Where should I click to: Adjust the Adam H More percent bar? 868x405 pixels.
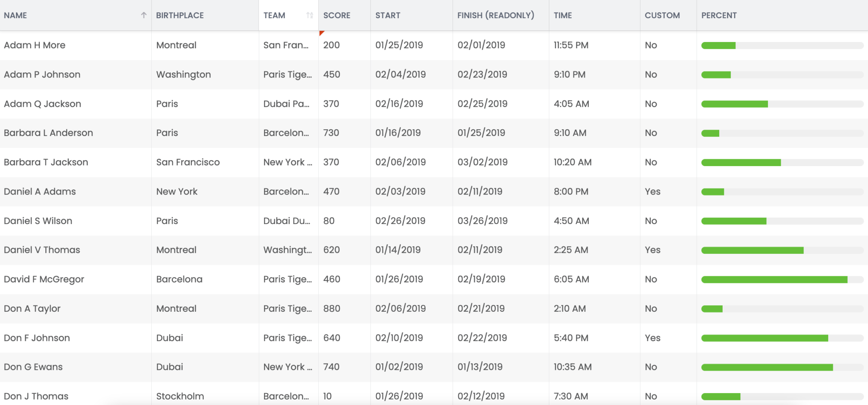click(x=782, y=46)
